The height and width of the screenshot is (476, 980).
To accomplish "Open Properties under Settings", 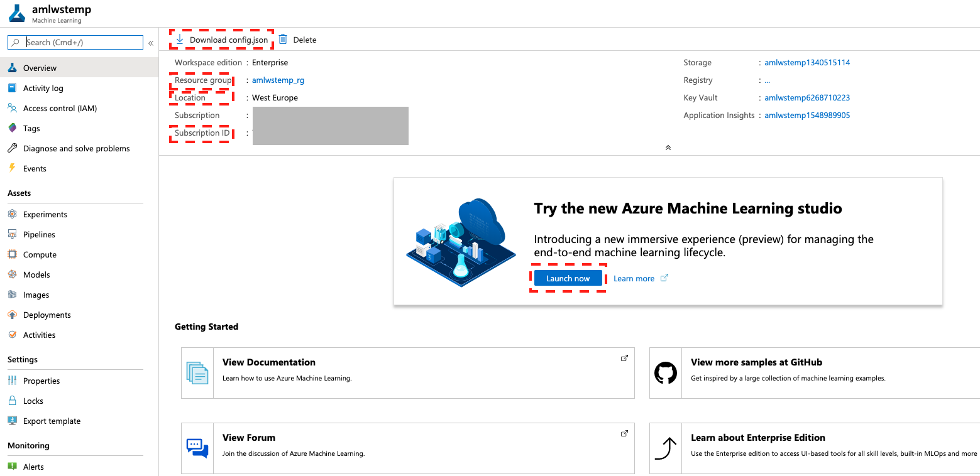I will [x=79, y=381].
